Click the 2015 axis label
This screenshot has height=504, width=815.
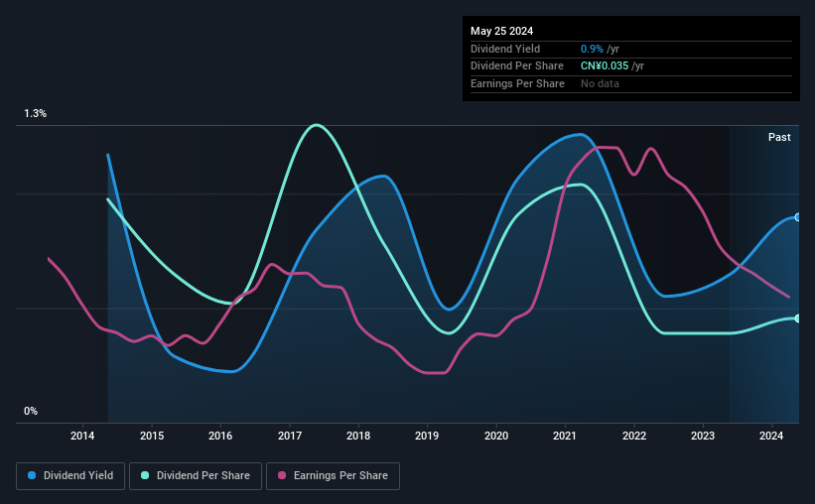(x=152, y=436)
